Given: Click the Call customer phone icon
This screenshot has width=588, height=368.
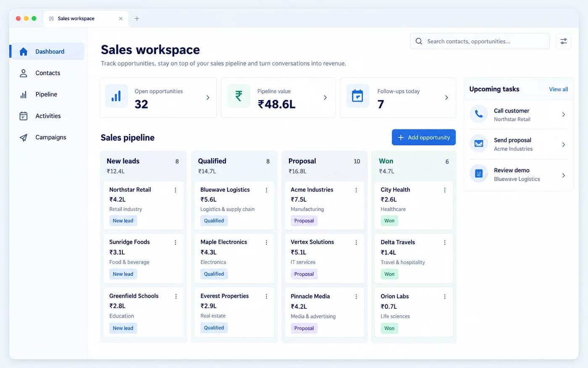Looking at the screenshot, I should pos(479,114).
